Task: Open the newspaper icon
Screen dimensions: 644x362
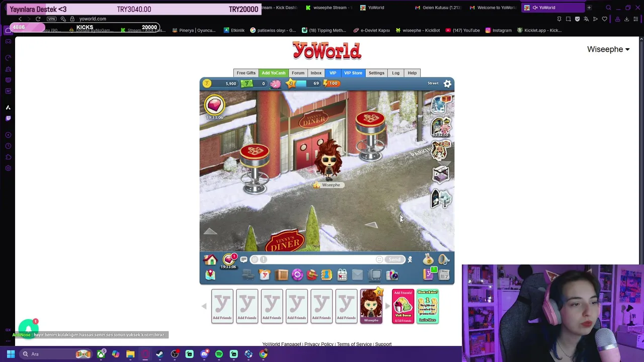Action: coord(444,275)
